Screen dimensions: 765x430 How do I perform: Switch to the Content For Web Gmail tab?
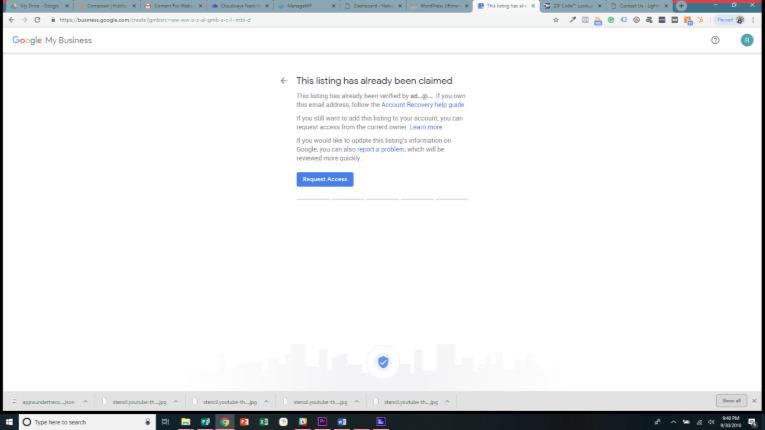pyautogui.click(x=174, y=6)
